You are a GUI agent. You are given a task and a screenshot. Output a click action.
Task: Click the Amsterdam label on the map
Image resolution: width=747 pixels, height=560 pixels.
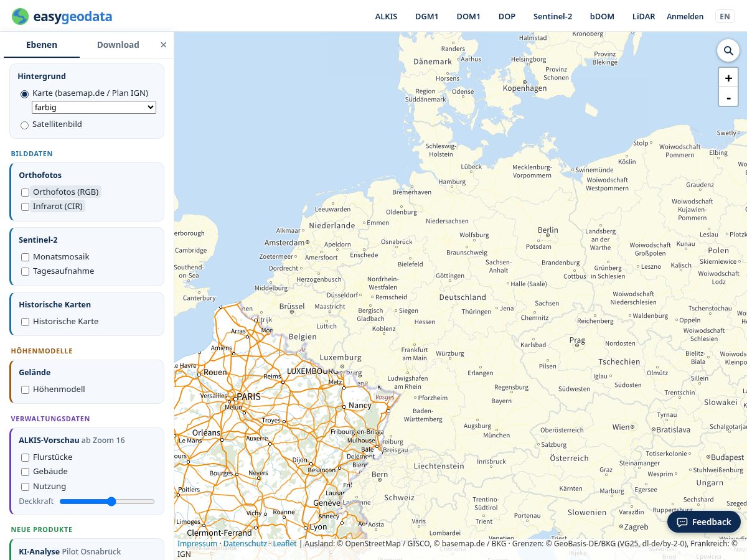click(x=284, y=243)
